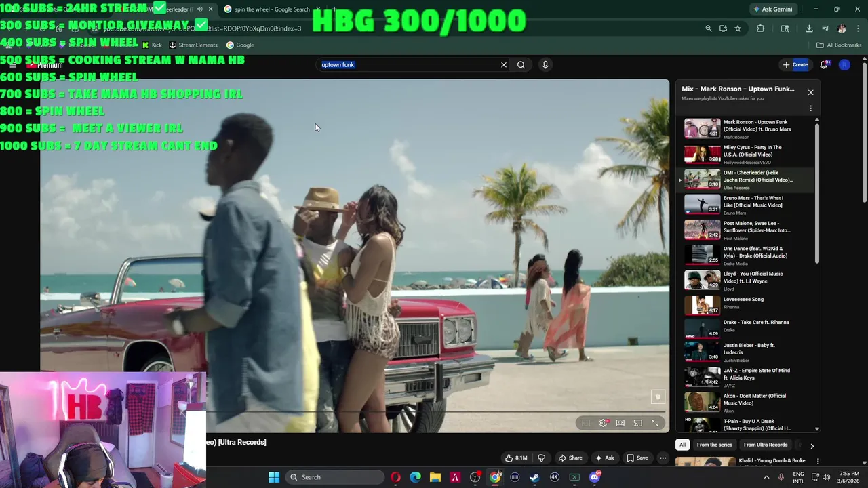Open the Google bookmark
The width and height of the screenshot is (868, 488).
pyautogui.click(x=240, y=45)
